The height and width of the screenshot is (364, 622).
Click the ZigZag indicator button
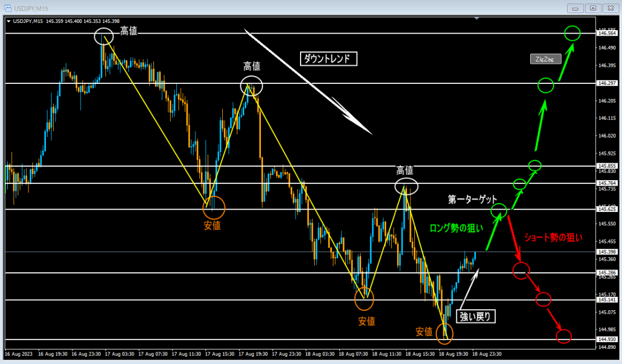pyautogui.click(x=545, y=59)
